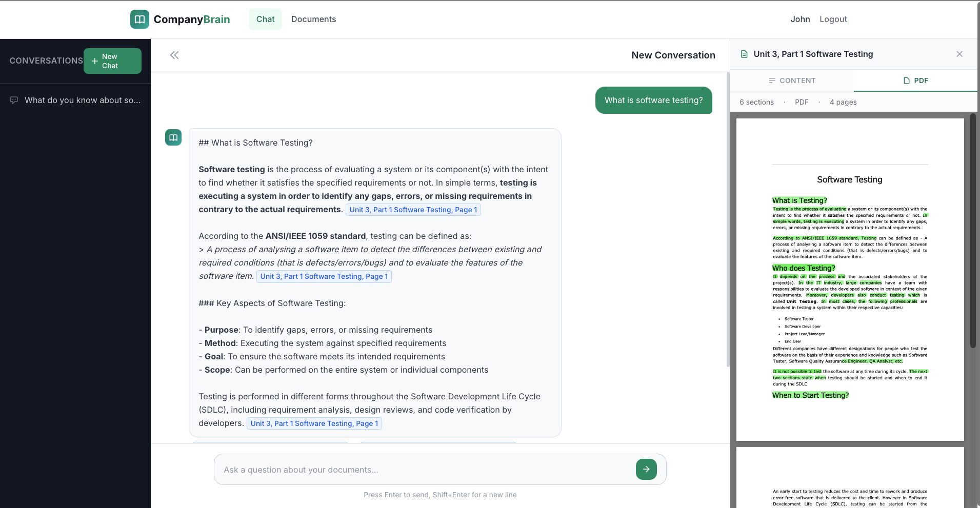Image resolution: width=980 pixels, height=508 pixels.
Task: Close the Unit 3 document preview panel
Action: click(959, 54)
